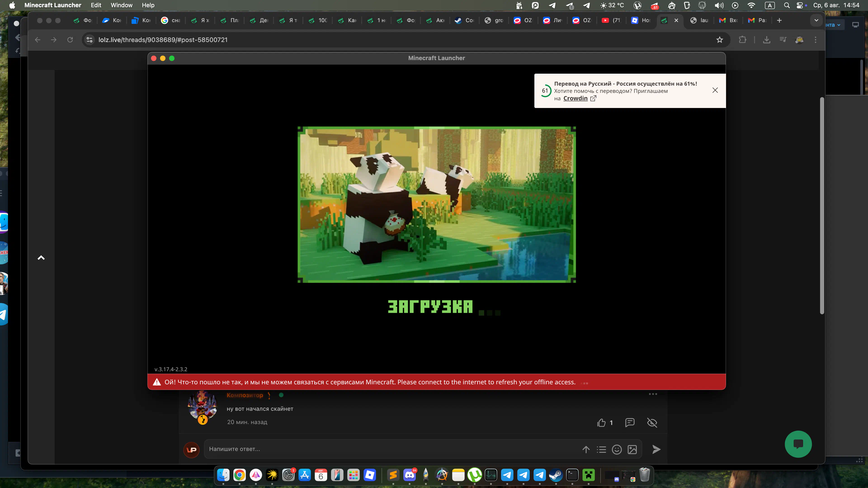Switch to the YouTube '(71' tab

pyautogui.click(x=612, y=20)
